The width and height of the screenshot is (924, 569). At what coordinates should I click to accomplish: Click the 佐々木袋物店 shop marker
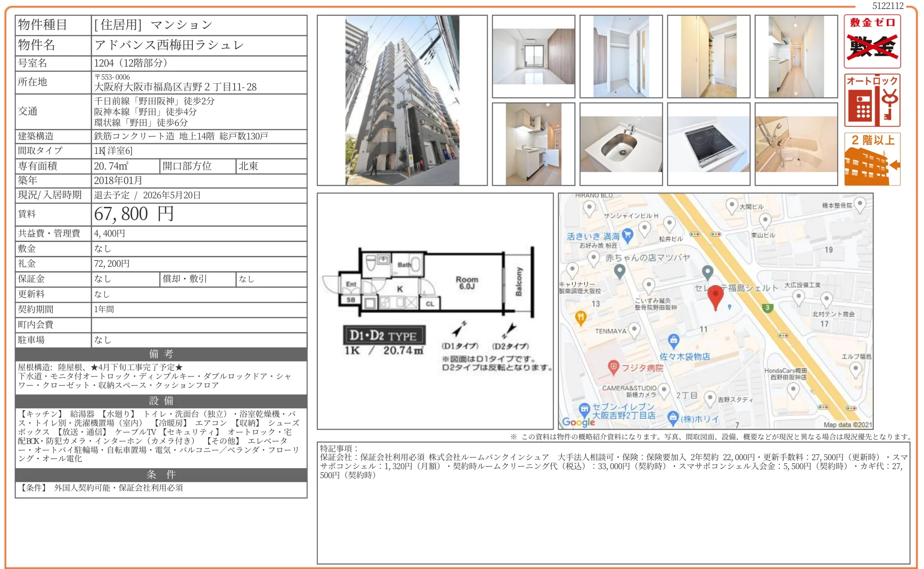point(673,341)
